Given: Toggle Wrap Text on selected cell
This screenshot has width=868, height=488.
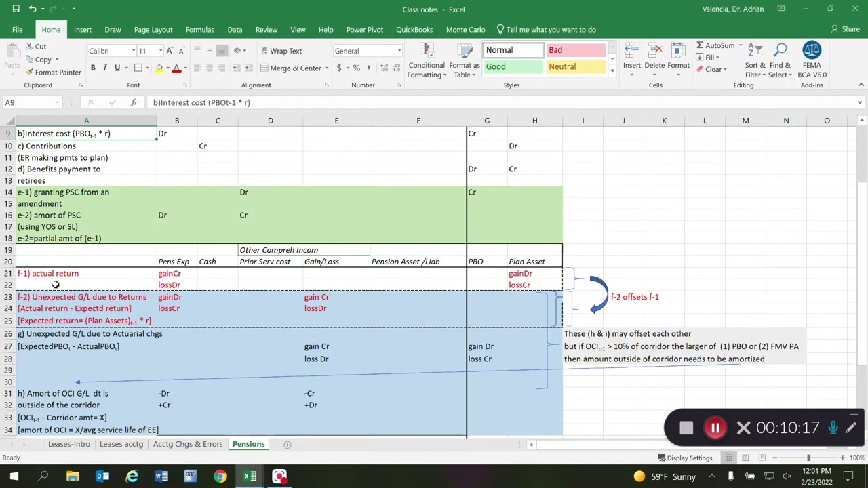Looking at the screenshot, I should pyautogui.click(x=279, y=51).
